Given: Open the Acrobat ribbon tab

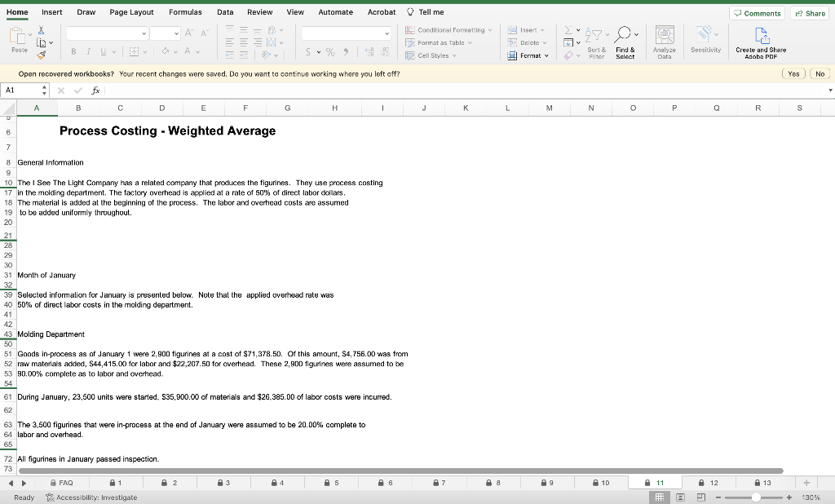Looking at the screenshot, I should 382,11.
